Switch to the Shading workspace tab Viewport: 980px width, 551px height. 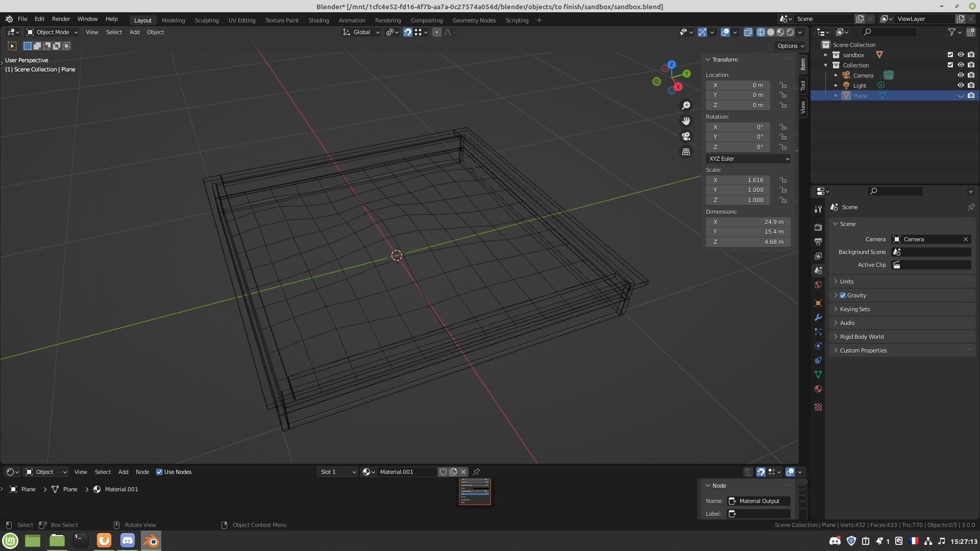click(x=318, y=20)
